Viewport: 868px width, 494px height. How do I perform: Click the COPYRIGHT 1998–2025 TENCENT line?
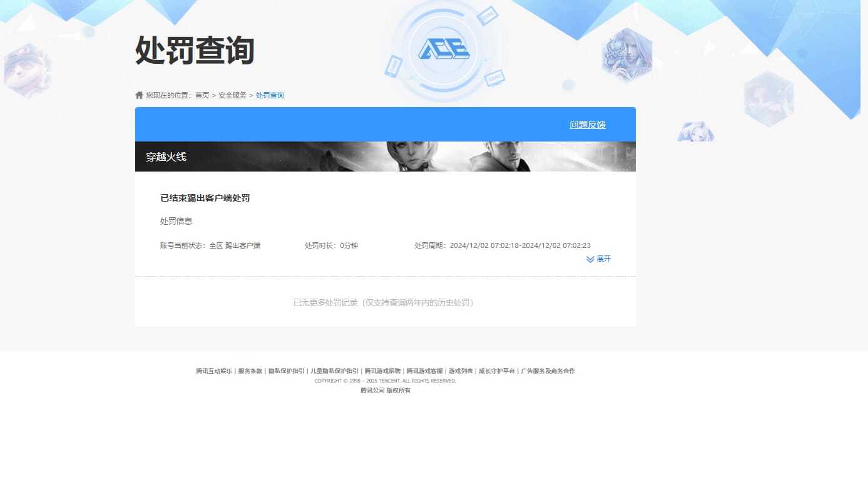(x=385, y=381)
